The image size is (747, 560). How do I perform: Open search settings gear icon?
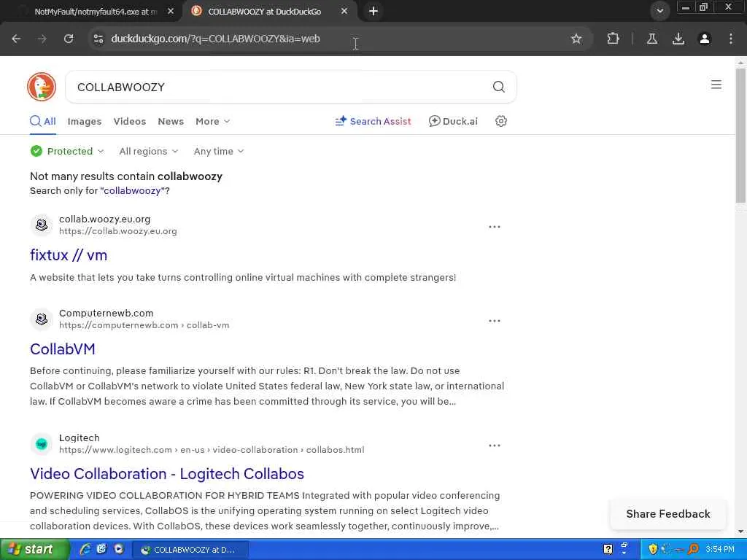point(500,121)
